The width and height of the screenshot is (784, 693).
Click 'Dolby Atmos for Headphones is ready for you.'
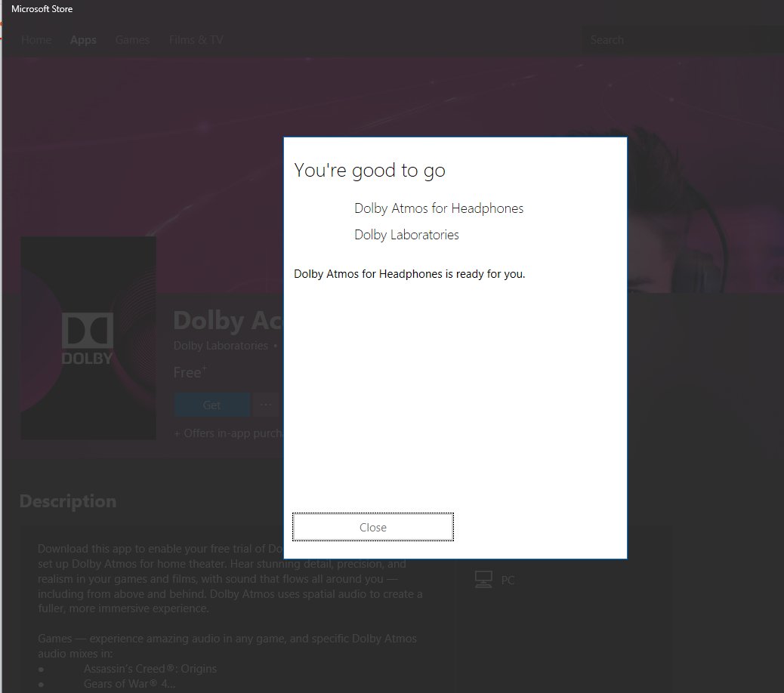click(409, 274)
